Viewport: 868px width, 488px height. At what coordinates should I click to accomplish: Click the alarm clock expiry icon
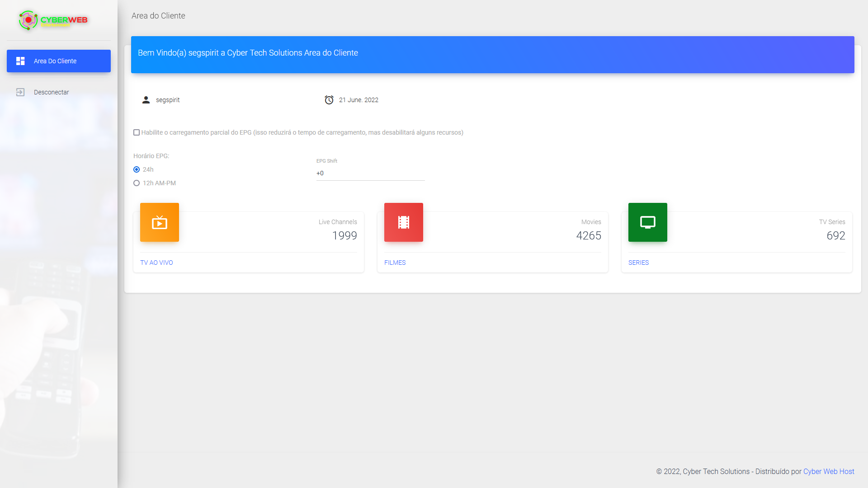coord(329,100)
